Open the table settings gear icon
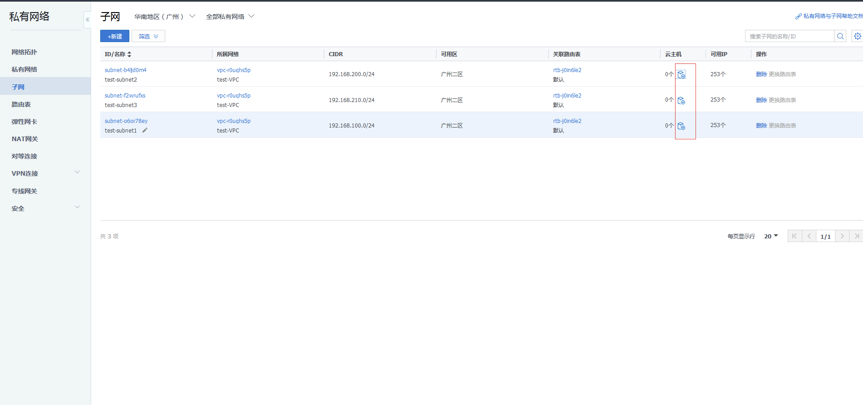Screen dimensions: 863x405 point(857,36)
